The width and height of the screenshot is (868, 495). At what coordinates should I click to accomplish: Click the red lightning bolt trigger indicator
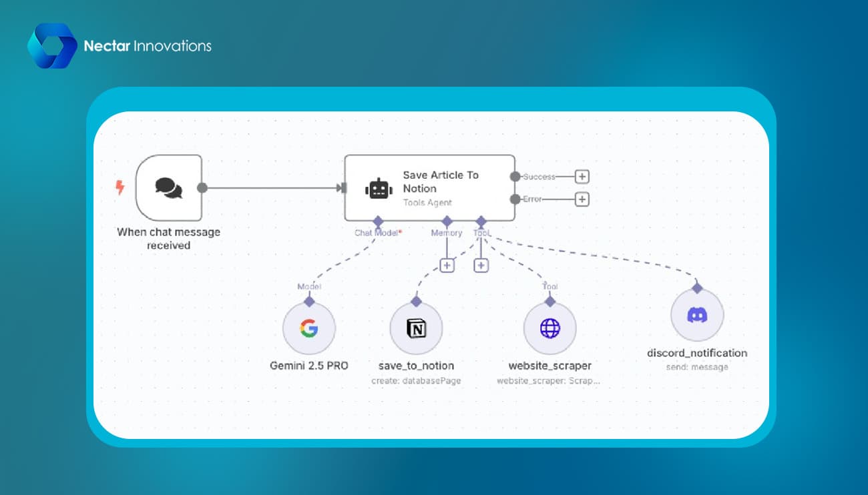click(x=120, y=187)
